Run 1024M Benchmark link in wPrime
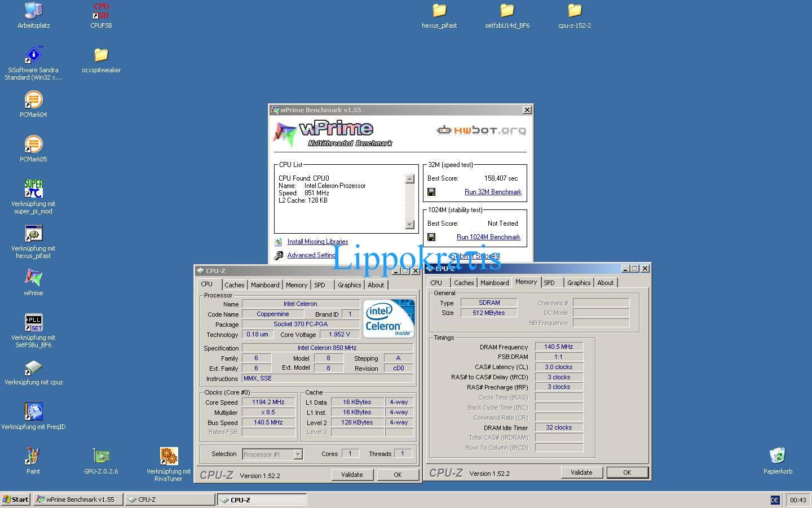The width and height of the screenshot is (812, 508). click(488, 237)
